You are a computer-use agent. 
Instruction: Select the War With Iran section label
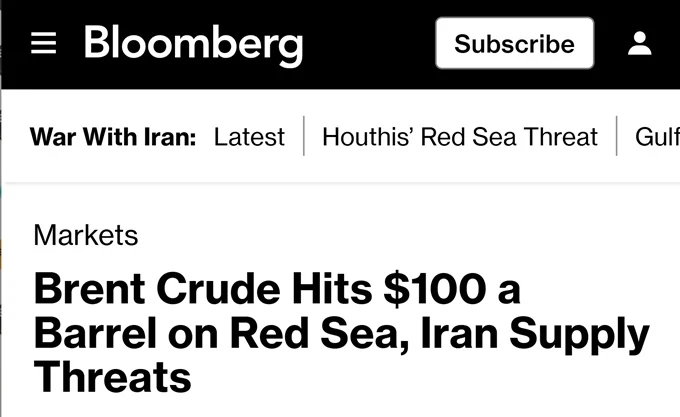[x=113, y=137]
